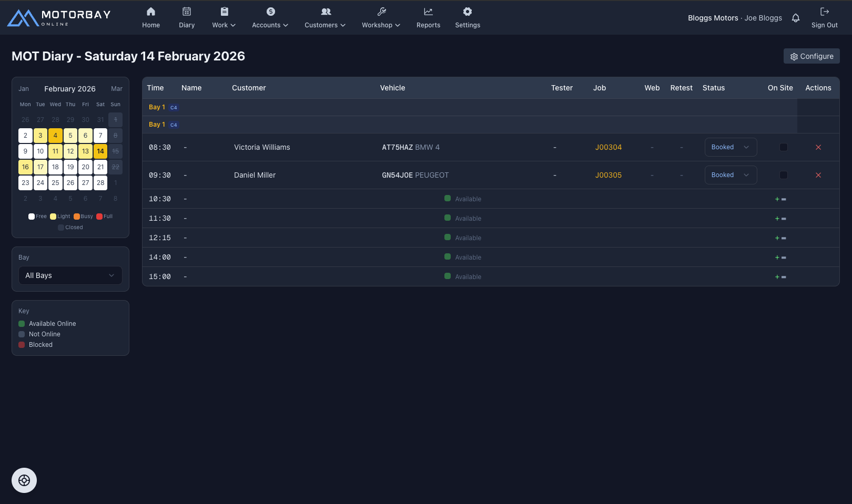Tick the On Site checkbox for Victoria Williams

[784, 147]
